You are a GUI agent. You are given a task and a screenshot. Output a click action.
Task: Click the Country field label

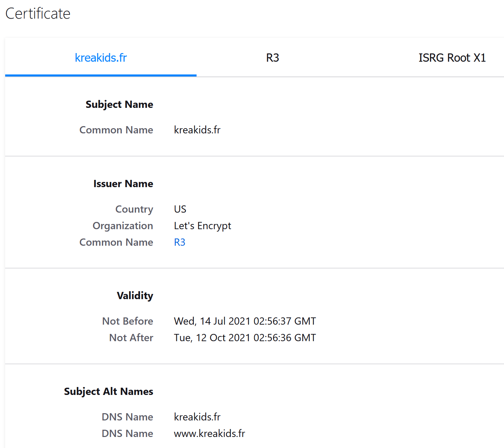tap(134, 209)
